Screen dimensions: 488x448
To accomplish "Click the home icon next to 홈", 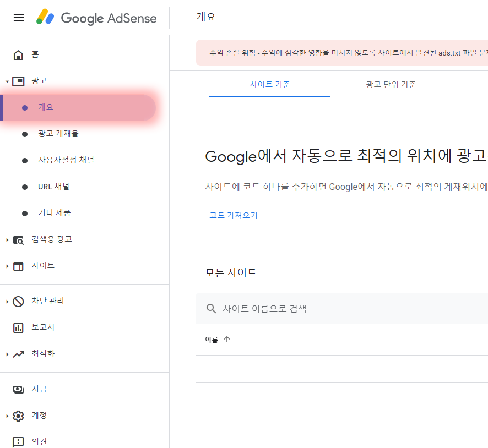I will [x=18, y=54].
